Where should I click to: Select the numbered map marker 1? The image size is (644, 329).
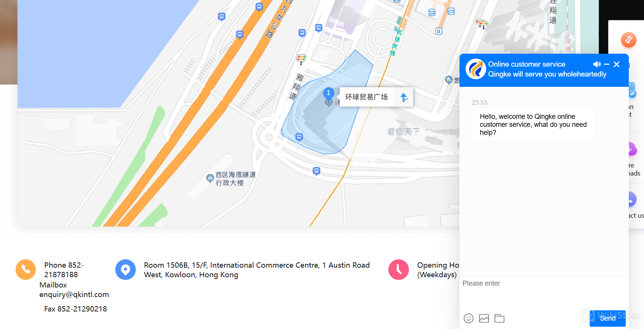pyautogui.click(x=329, y=93)
